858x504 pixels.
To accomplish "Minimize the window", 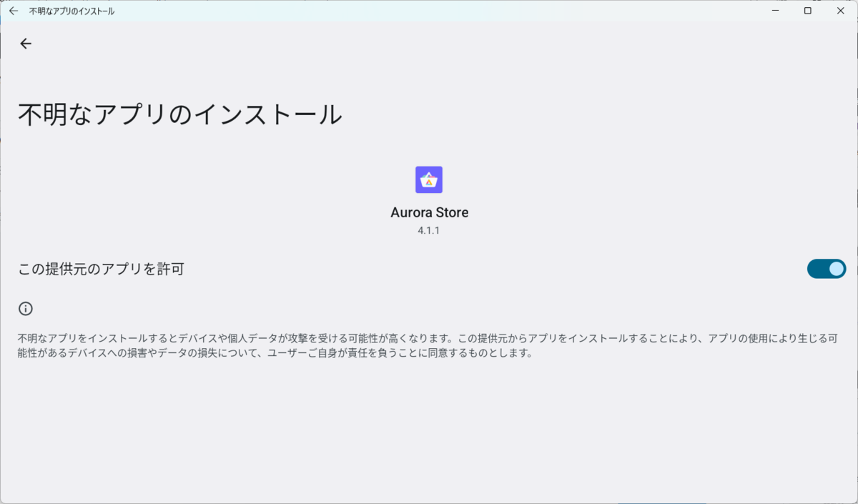I will click(x=775, y=11).
